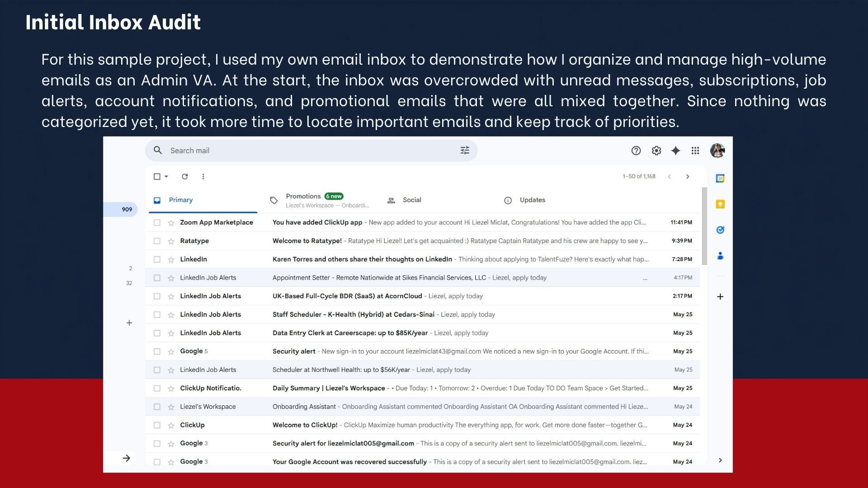This screenshot has width=868, height=488.
Task: Open Gmail support help icon
Action: [x=636, y=150]
